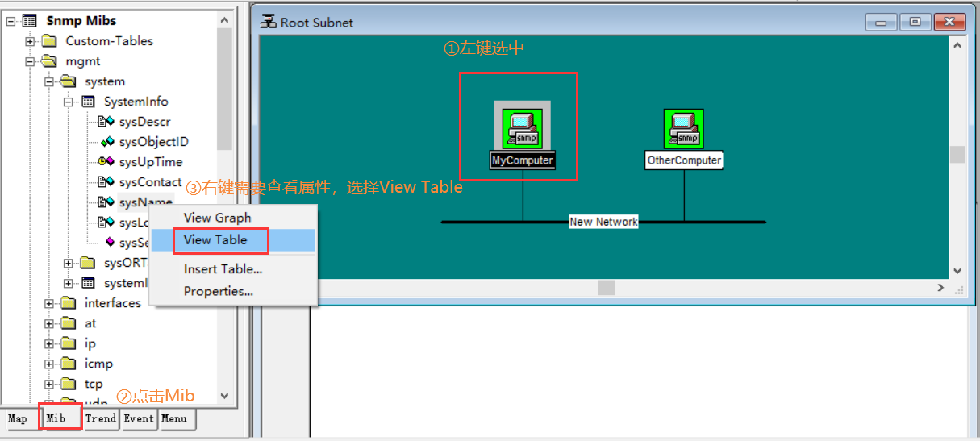The height and width of the screenshot is (441, 980).
Task: Click Root Subnet horizontal scrollbar thumb
Action: (607, 288)
